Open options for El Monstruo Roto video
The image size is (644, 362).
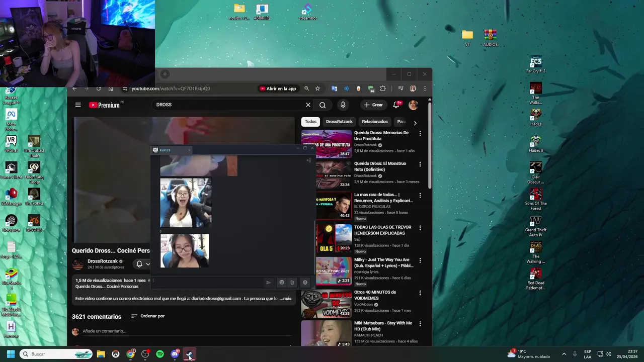point(420,164)
